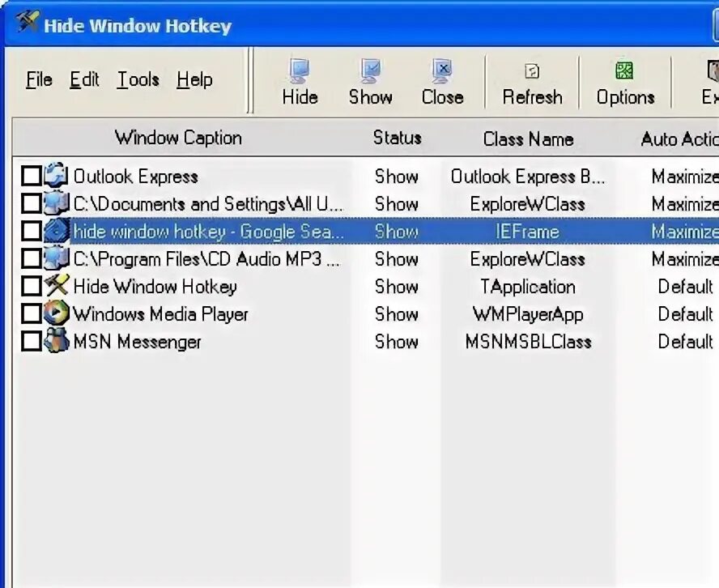Click the Outlook Express row icon

point(57,175)
